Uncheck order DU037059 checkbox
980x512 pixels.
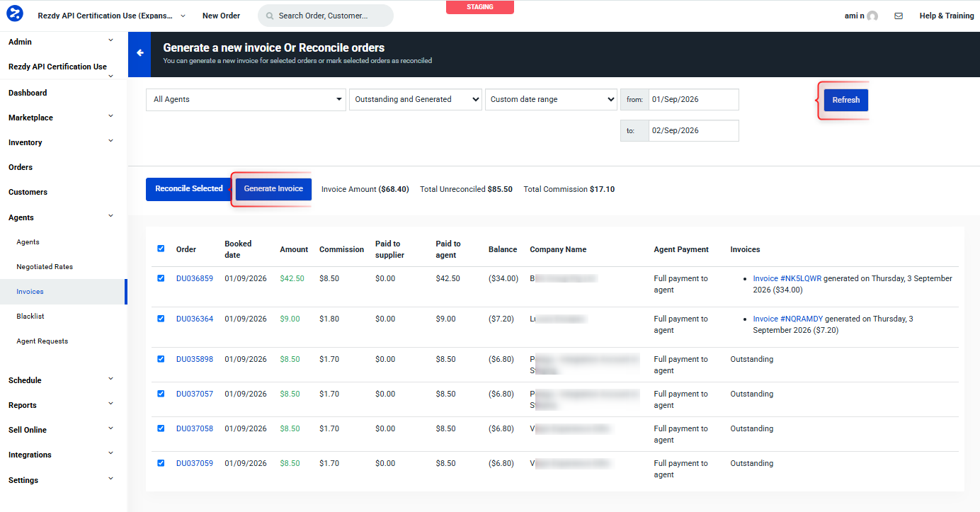[161, 463]
